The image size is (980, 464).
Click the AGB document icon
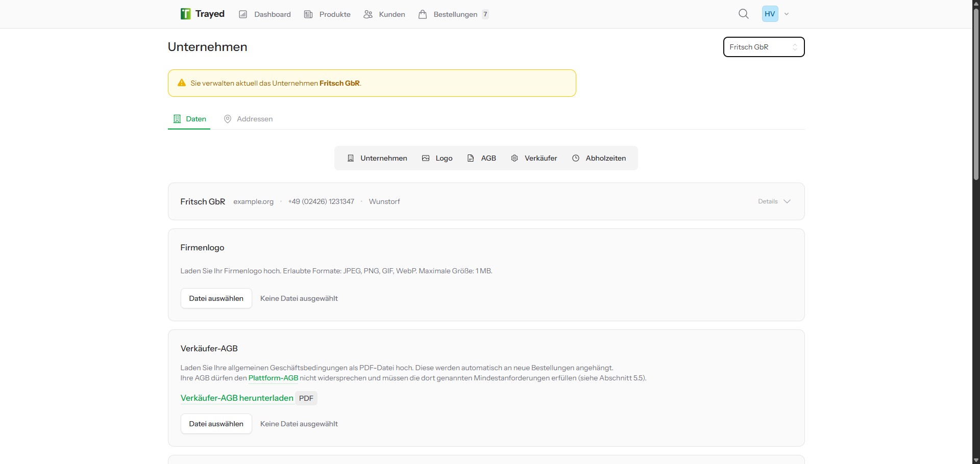[x=471, y=158]
